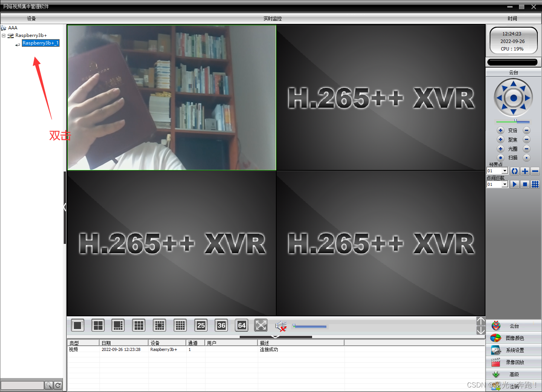Select the nine-view grid layout
The image size is (542, 392).
coord(139,325)
